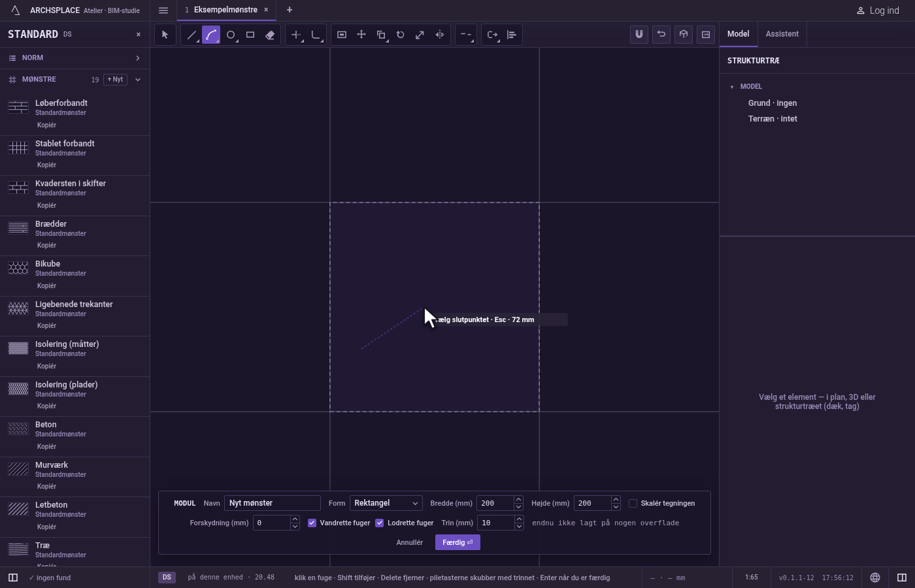This screenshot has height=588, width=915.
Task: Toggle right panel icon in status bar
Action: [902, 578]
